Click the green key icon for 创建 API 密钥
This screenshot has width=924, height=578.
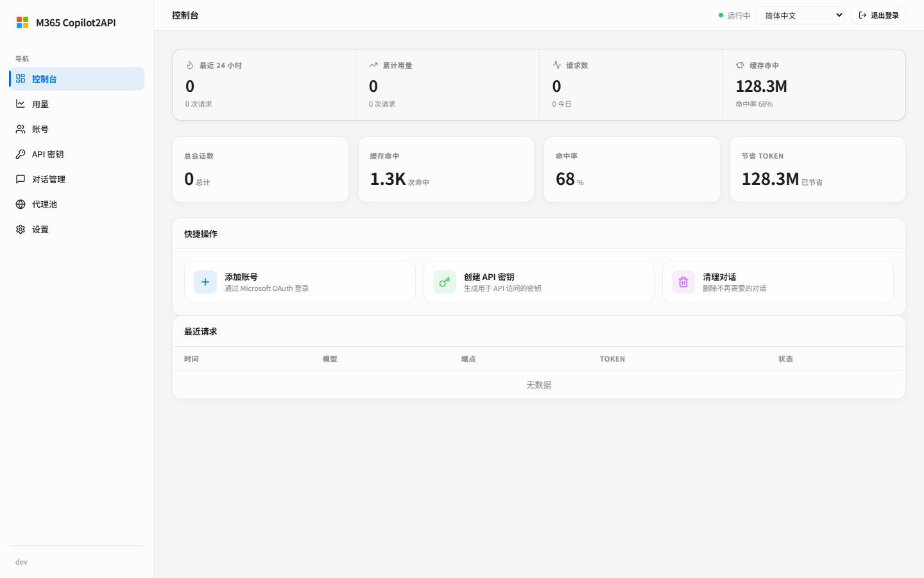[445, 282]
